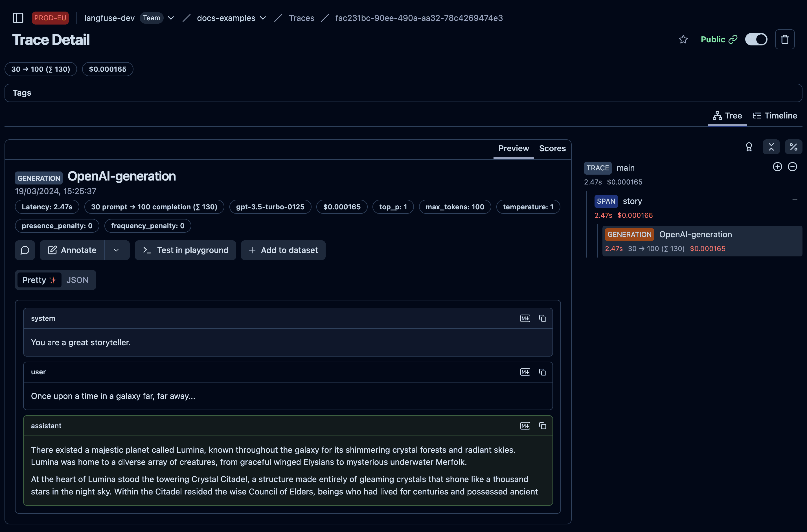Zoom in with the plus circle icon
The height and width of the screenshot is (532, 807).
tap(777, 166)
